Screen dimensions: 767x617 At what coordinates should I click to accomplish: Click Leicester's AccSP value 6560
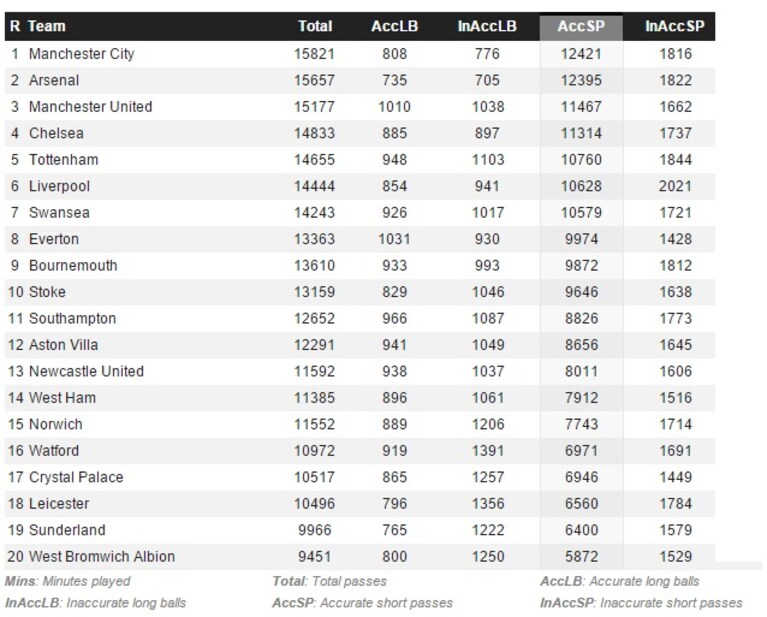(x=582, y=503)
